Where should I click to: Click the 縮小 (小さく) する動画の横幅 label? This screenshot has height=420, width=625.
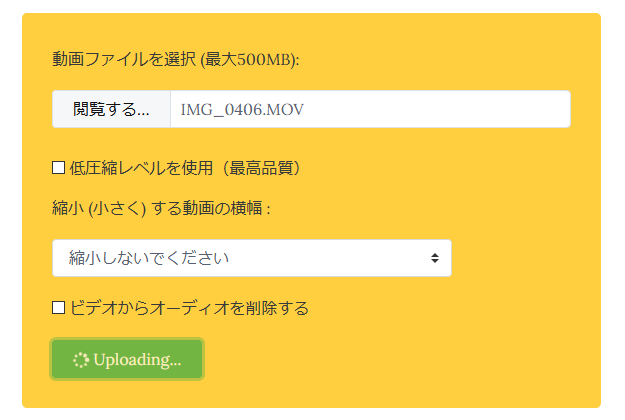(x=161, y=208)
